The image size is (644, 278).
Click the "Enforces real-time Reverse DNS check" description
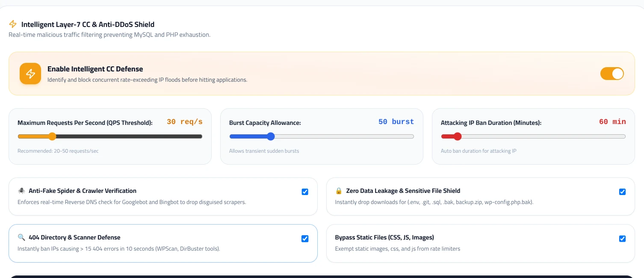pos(132,202)
